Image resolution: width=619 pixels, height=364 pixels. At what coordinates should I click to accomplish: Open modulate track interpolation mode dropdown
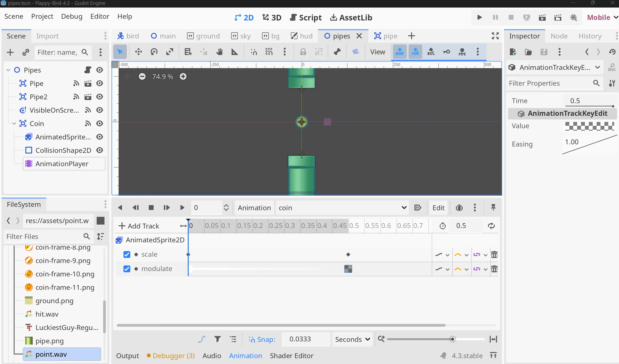point(461,269)
